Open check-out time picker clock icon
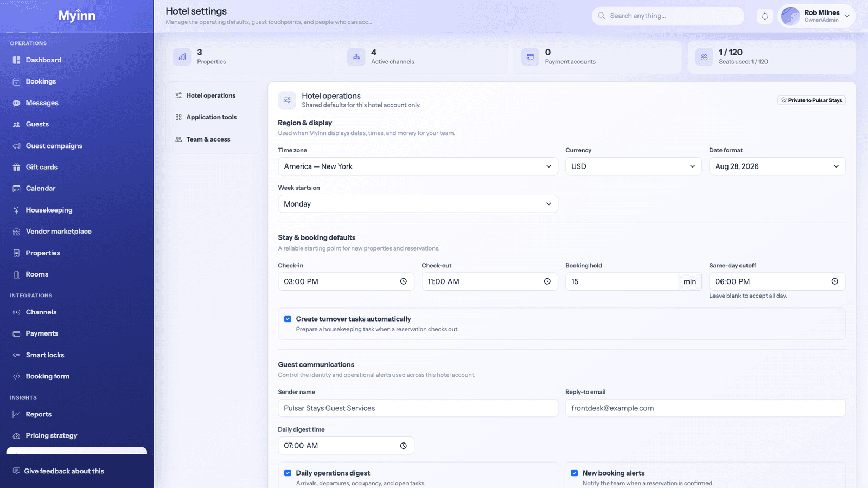This screenshot has width=868, height=488. pyautogui.click(x=547, y=281)
